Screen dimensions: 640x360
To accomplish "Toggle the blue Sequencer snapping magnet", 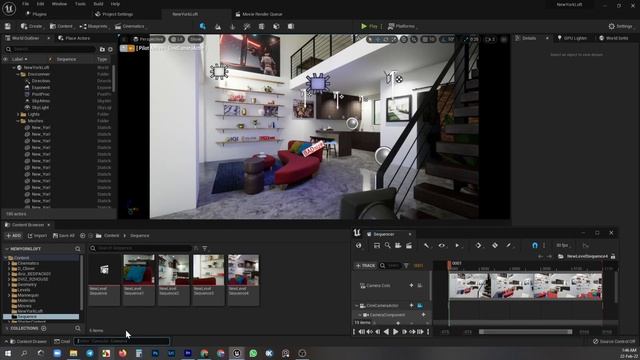I will [x=535, y=245].
